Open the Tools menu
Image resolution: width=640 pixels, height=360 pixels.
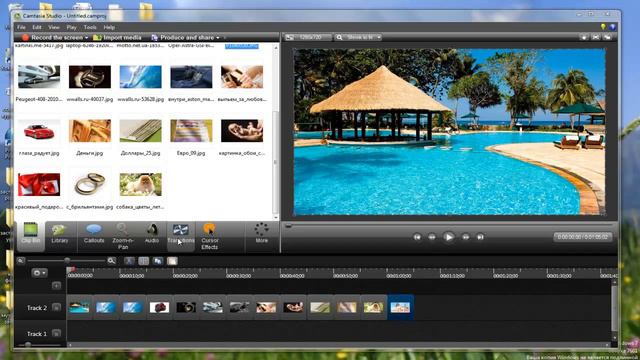(90, 27)
